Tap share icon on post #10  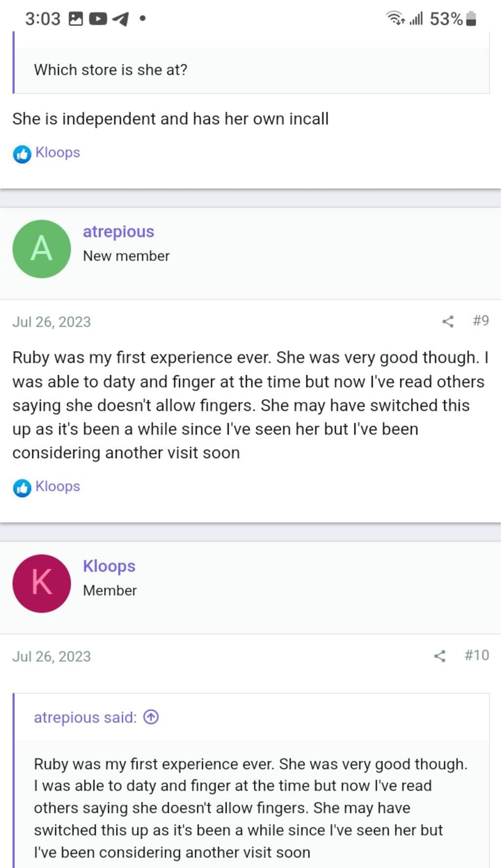439,656
